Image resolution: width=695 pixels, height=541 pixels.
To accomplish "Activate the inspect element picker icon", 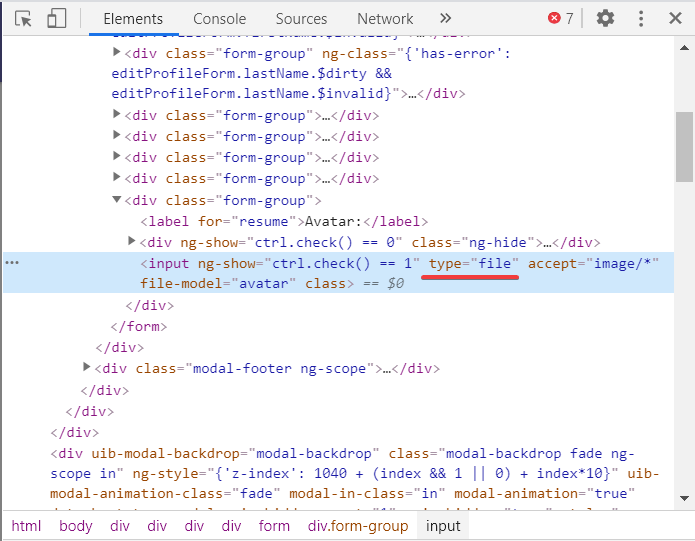I will [x=24, y=18].
